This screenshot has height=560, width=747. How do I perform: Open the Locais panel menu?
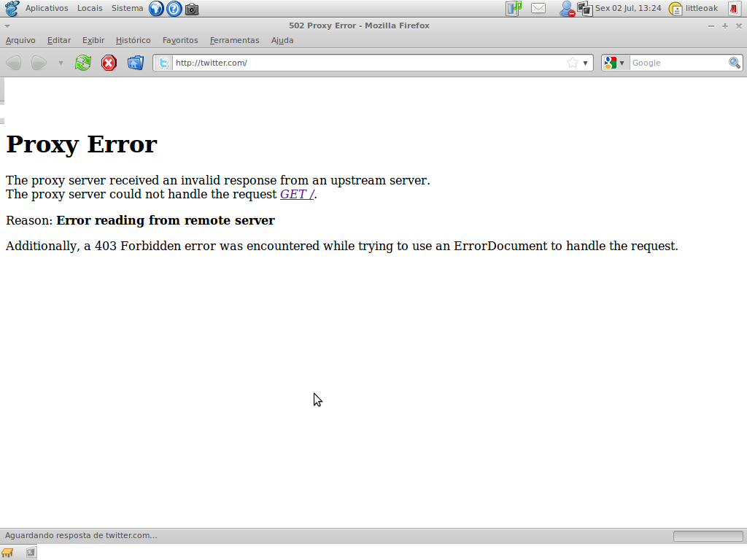click(x=90, y=8)
